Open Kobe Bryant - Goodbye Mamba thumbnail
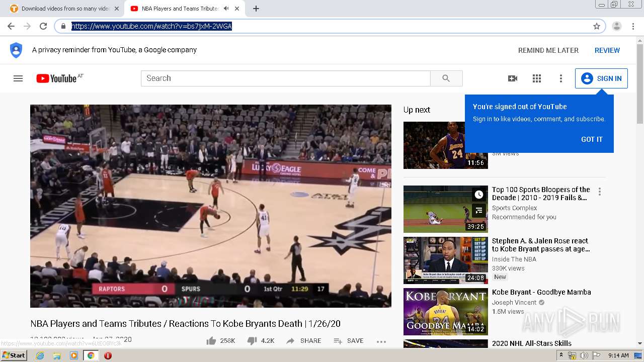 pyautogui.click(x=446, y=312)
